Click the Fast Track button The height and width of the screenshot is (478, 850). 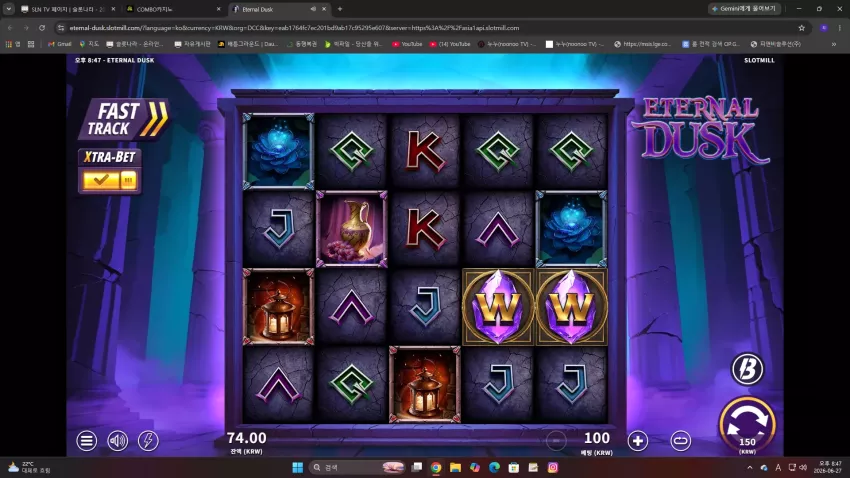point(125,119)
